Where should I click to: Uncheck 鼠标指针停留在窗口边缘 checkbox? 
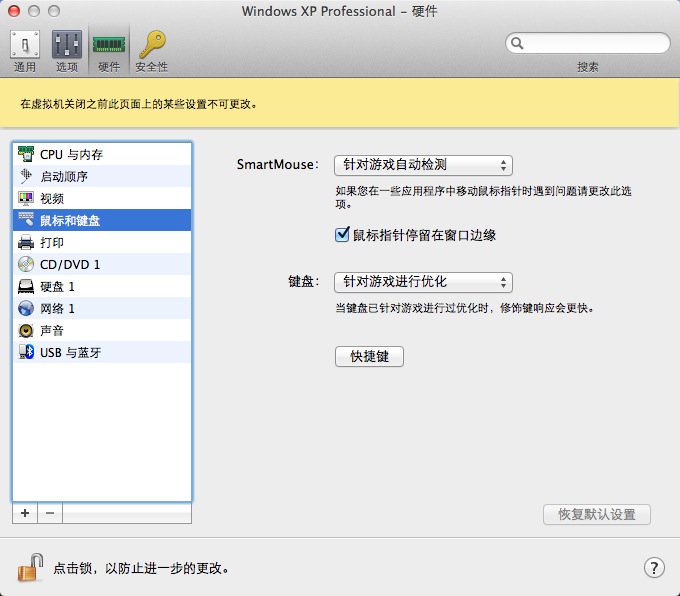pyautogui.click(x=342, y=236)
